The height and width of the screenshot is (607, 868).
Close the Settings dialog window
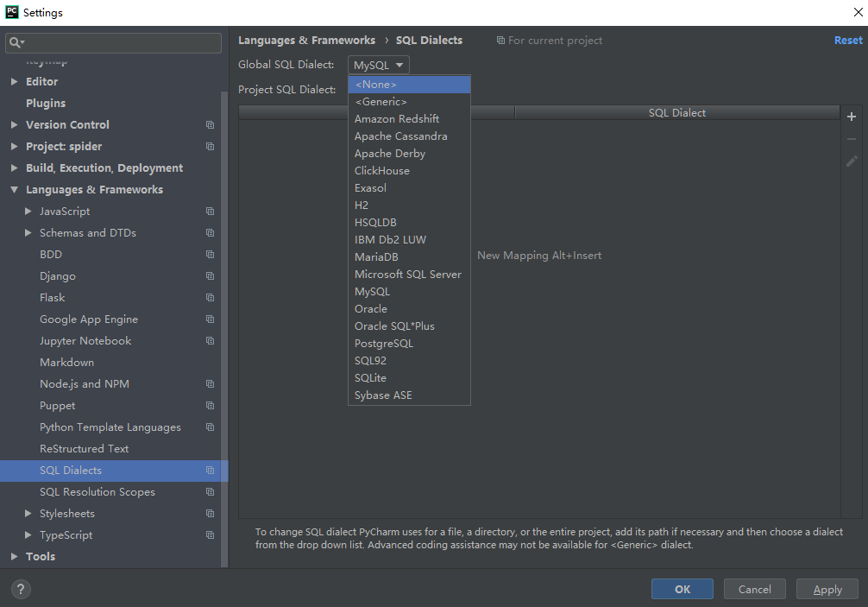pyautogui.click(x=858, y=12)
